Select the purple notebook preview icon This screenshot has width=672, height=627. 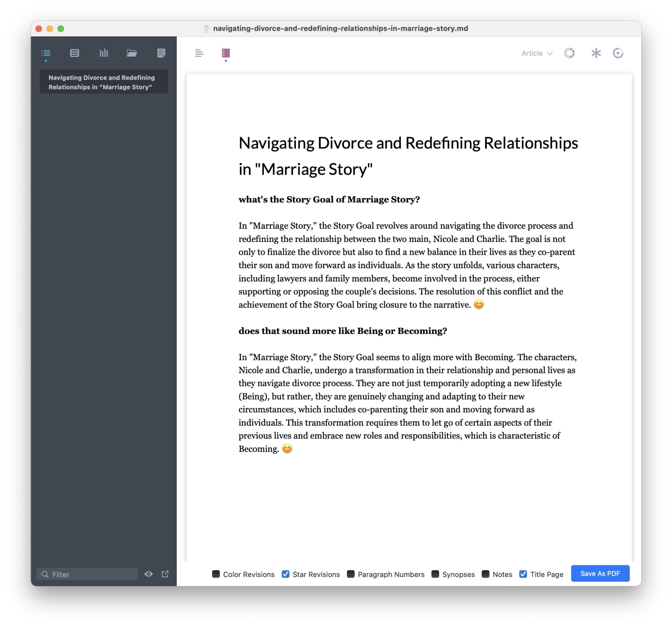(x=226, y=53)
